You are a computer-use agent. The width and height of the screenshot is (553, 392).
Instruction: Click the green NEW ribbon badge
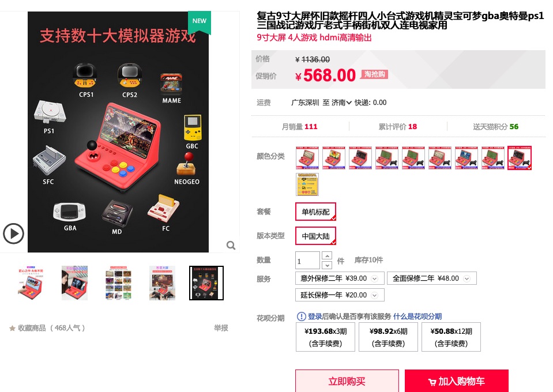200,22
